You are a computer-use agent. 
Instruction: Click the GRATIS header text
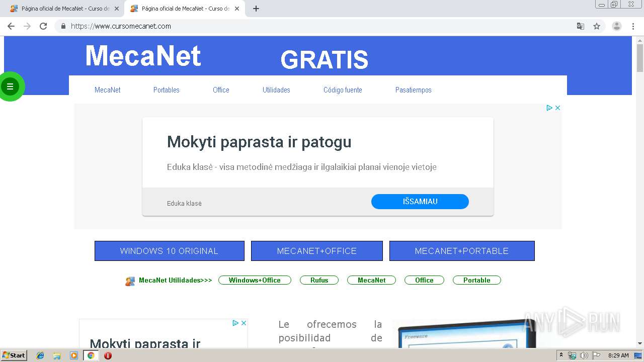click(325, 60)
